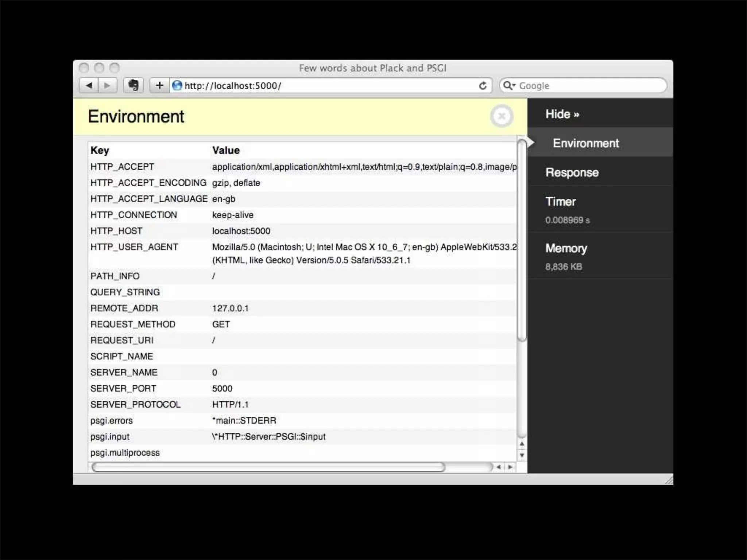This screenshot has height=560, width=747.
Task: Open the Memory debug panel
Action: coord(566,248)
